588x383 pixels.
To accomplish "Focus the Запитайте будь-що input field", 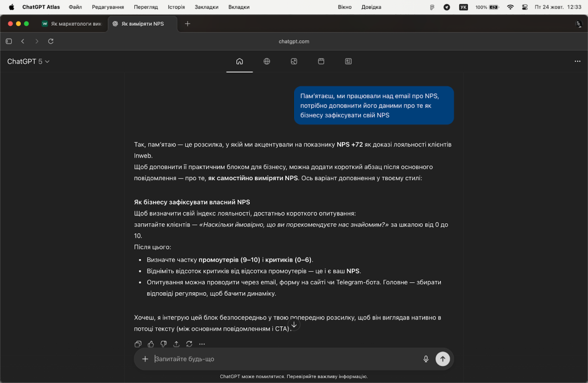I will click(283, 359).
